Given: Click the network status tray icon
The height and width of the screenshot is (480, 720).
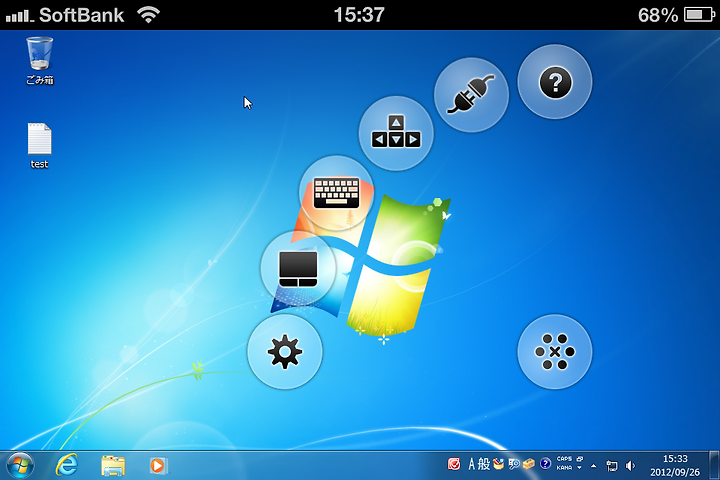Looking at the screenshot, I should 611,466.
